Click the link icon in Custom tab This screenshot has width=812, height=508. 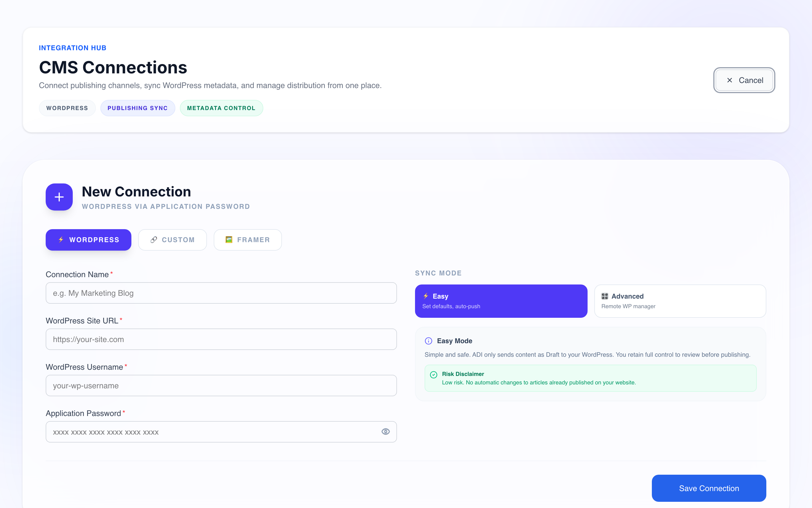coord(154,240)
